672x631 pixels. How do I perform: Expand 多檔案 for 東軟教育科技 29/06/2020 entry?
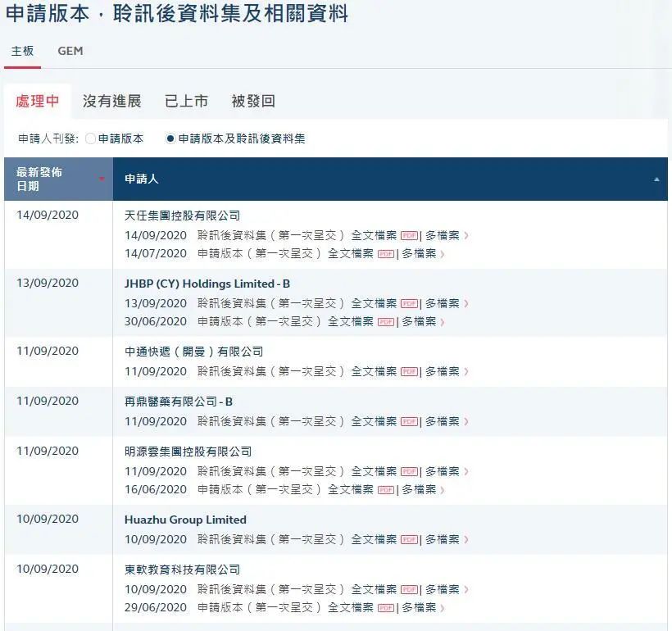(424, 607)
